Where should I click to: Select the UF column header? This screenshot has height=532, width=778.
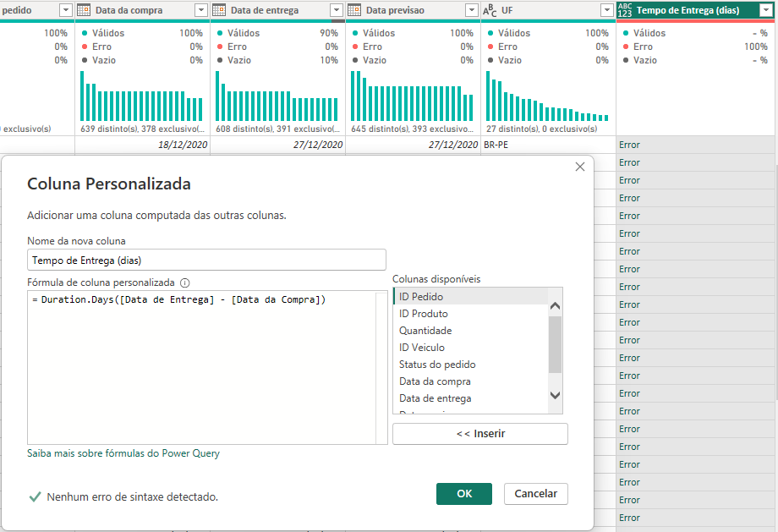pyautogui.click(x=548, y=10)
